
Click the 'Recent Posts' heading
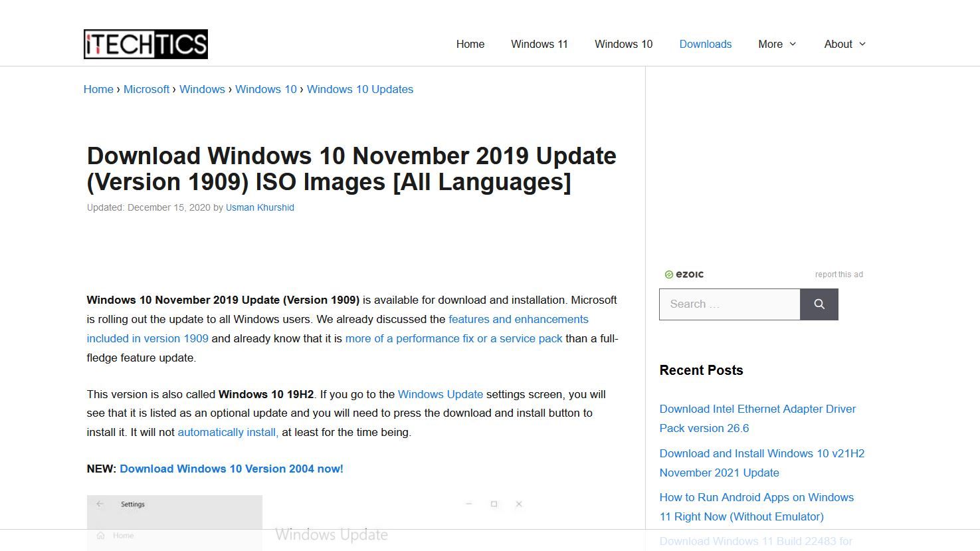(x=701, y=370)
